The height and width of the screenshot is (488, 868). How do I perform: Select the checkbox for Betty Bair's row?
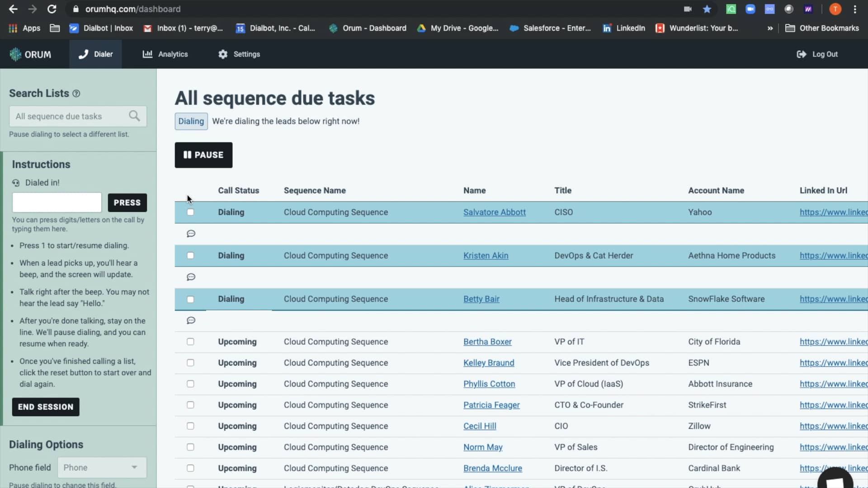[190, 299]
